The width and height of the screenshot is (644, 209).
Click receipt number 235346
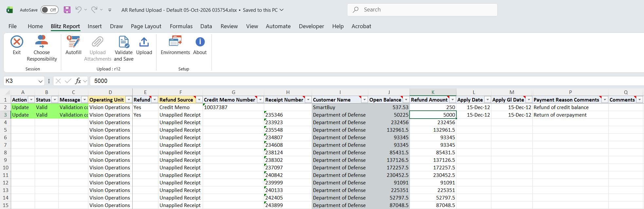(288, 115)
